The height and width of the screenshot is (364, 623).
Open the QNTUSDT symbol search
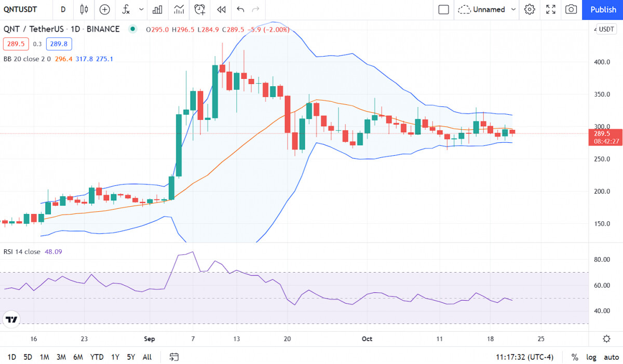pyautogui.click(x=21, y=9)
